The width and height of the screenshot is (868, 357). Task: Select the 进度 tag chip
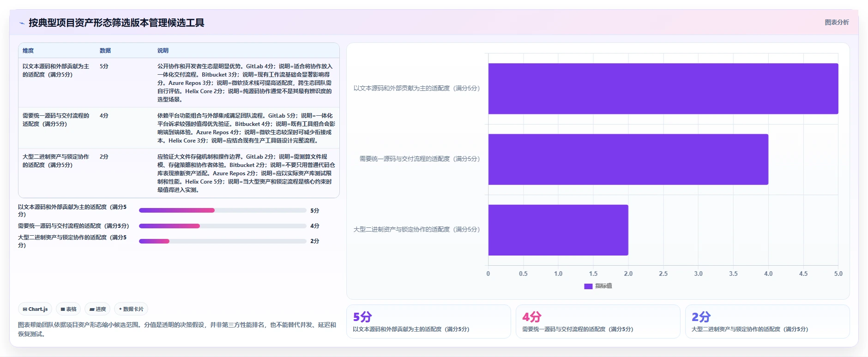97,309
